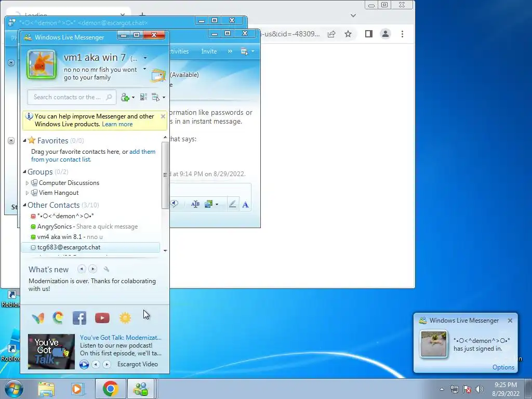Expand the Viem Hangout group
Viewport: 532px width, 399px height.
click(x=27, y=193)
